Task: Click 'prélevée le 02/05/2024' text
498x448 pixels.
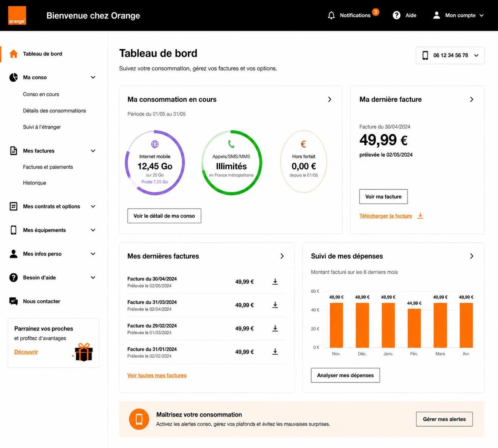Action: (386, 155)
